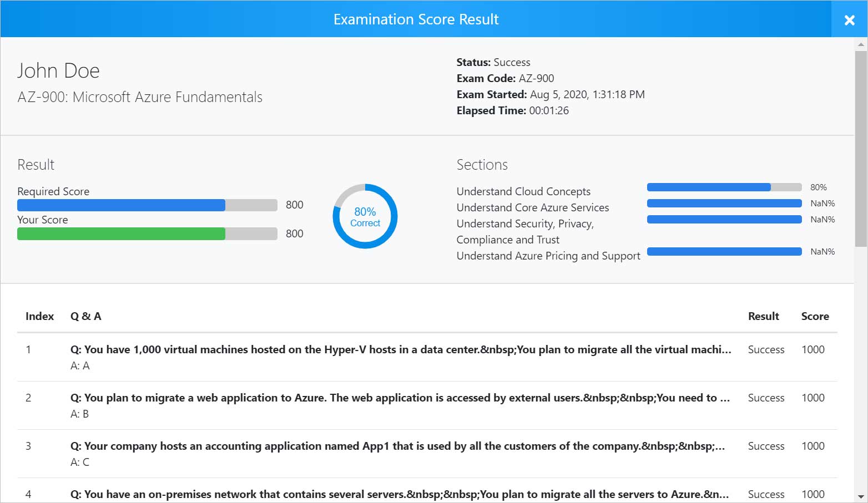
Task: Click the scrollbar down arrow
Action: pyautogui.click(x=861, y=497)
